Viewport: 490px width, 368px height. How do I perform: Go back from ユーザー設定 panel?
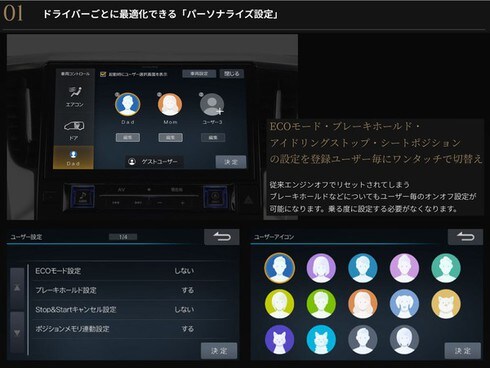click(222, 237)
